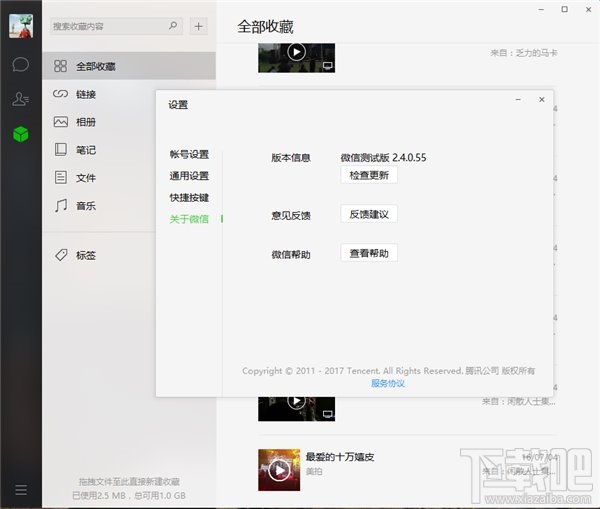This screenshot has width=600, height=509.
Task: Select 全部收藏 category
Action: 129,66
